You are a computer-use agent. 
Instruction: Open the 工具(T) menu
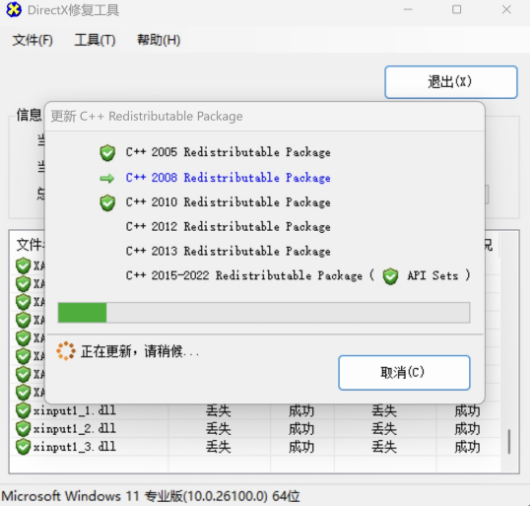[95, 40]
